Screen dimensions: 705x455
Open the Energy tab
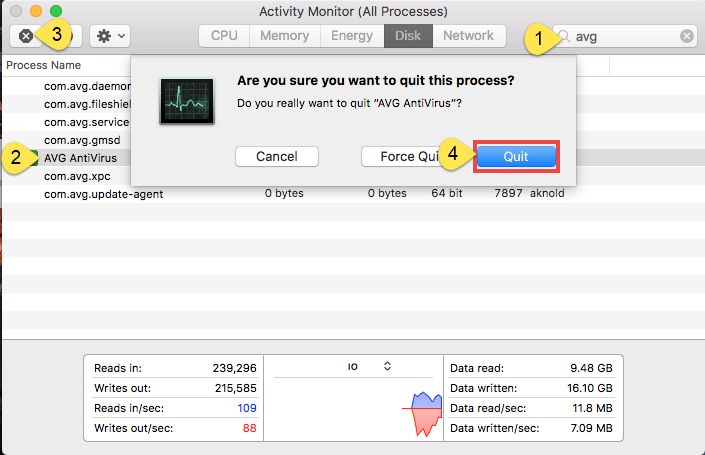pos(351,36)
